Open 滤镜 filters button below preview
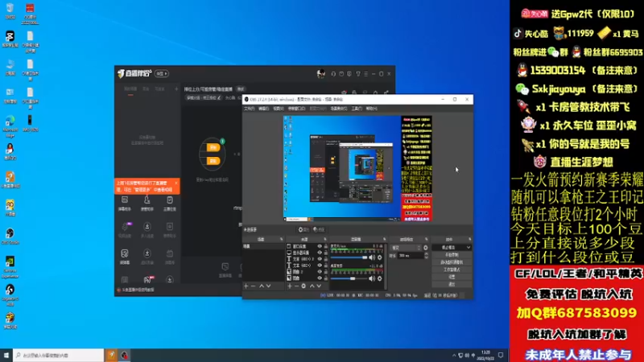Image resolution: width=644 pixels, height=362 pixels. point(319,230)
